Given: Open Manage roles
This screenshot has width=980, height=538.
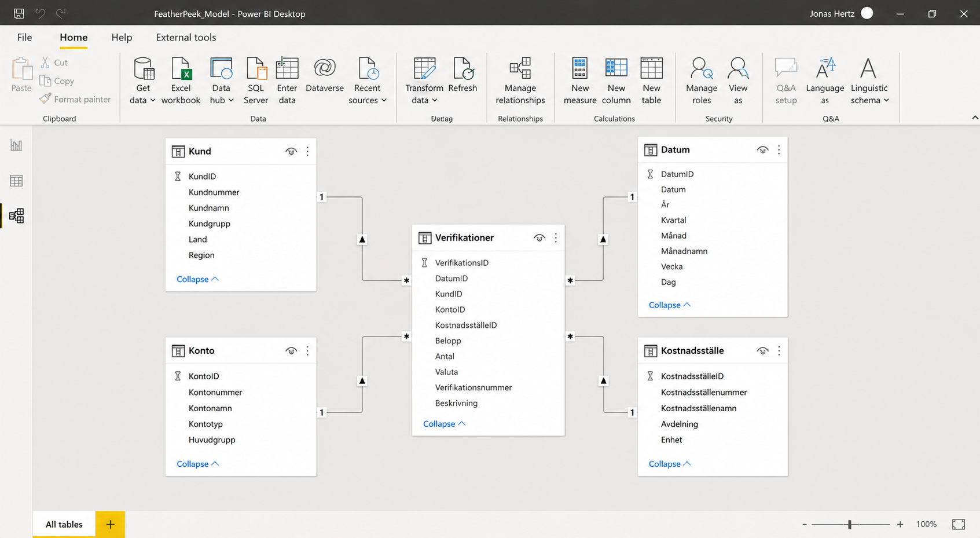Looking at the screenshot, I should click(702, 80).
